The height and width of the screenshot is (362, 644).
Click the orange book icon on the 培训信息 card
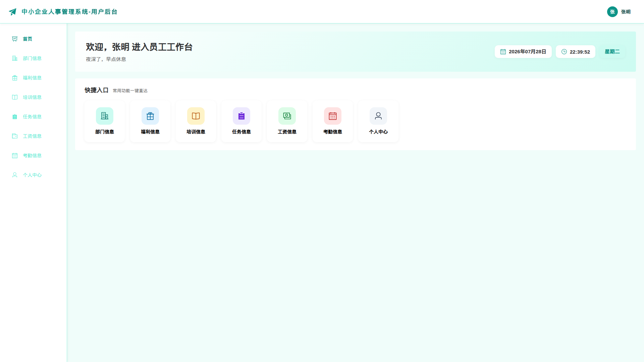click(x=196, y=116)
